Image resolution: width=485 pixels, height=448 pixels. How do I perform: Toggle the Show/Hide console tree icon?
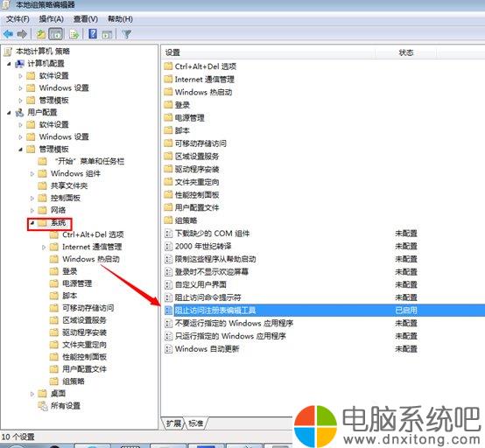pyautogui.click(x=56, y=34)
